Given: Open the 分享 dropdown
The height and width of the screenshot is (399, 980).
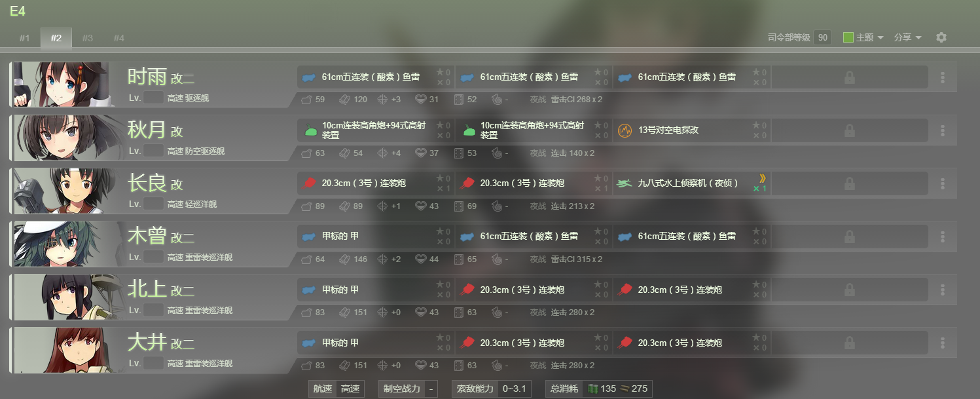Looking at the screenshot, I should [x=907, y=37].
